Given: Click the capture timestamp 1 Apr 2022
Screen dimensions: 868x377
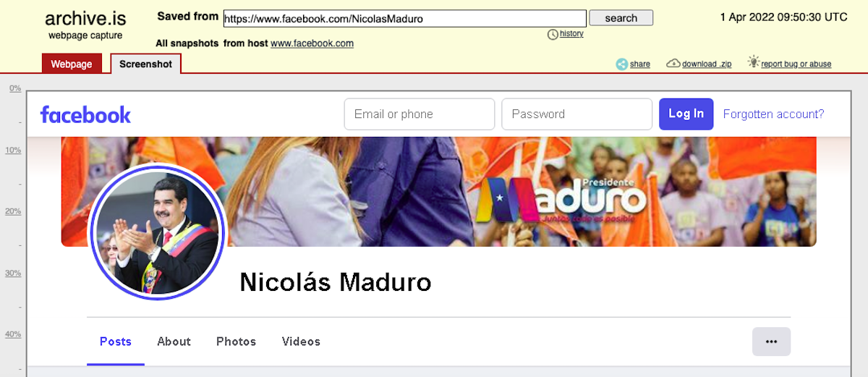Looking at the screenshot, I should [783, 17].
